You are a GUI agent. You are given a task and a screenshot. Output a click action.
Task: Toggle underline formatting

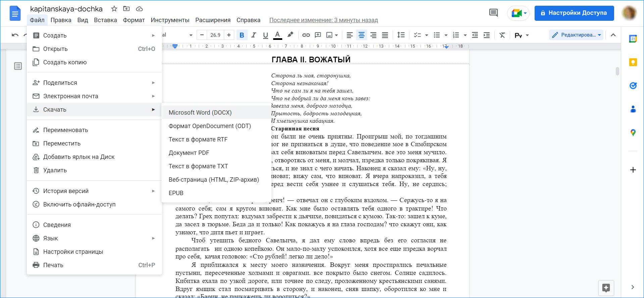click(265, 35)
